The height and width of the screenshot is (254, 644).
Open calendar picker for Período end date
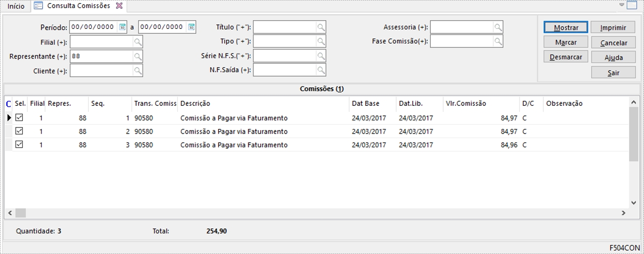tap(191, 27)
